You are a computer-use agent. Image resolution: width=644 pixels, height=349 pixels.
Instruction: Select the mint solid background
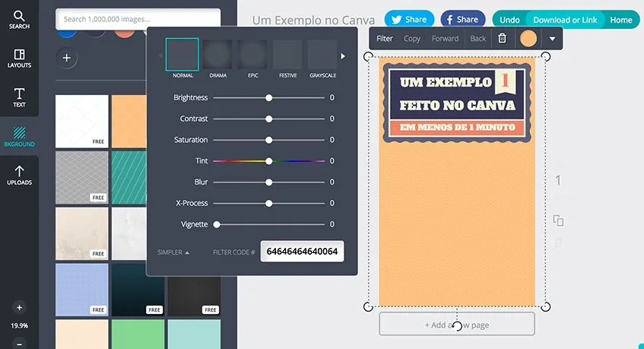pos(194,335)
